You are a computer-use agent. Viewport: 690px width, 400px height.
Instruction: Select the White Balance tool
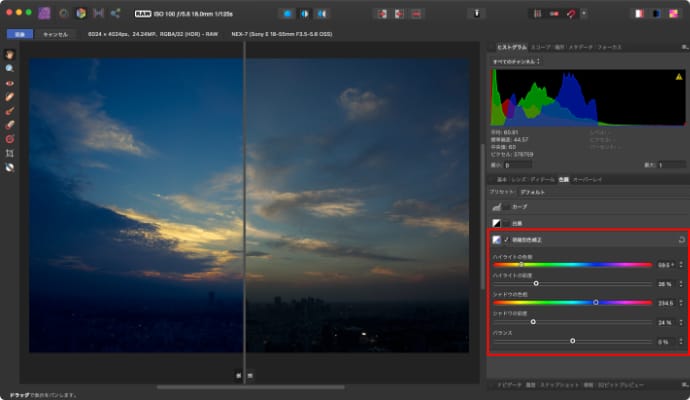(x=10, y=167)
